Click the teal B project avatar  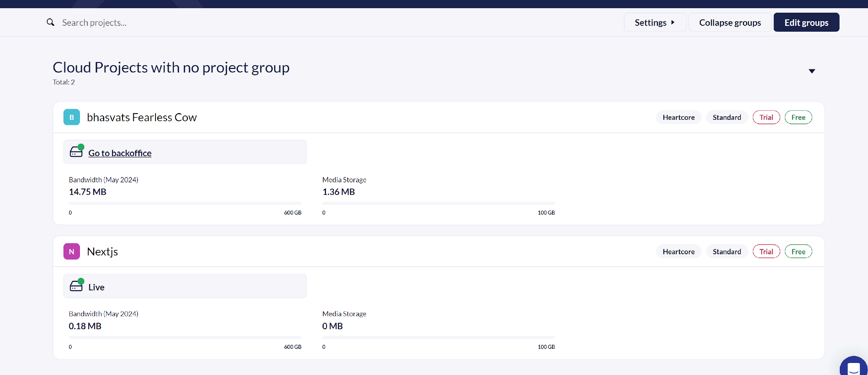click(72, 117)
